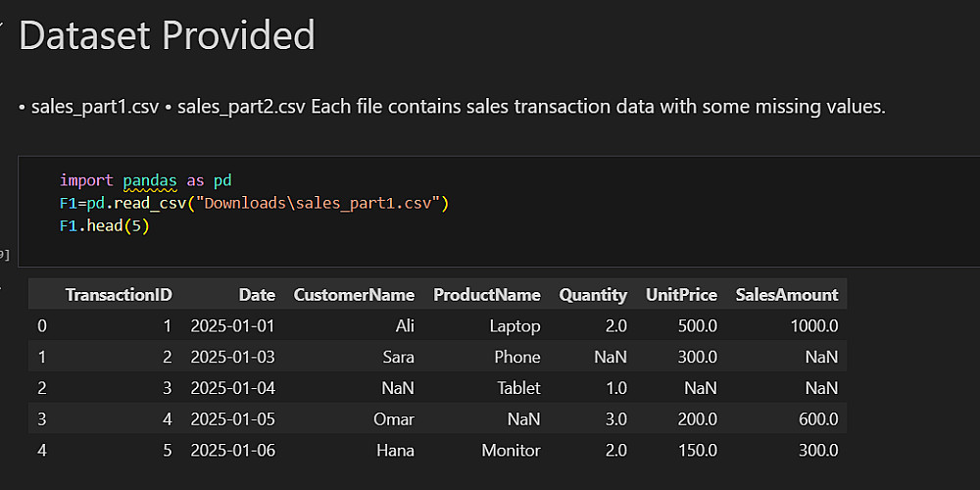Click the import pandas code line
The width and height of the screenshot is (980, 490).
point(145,180)
